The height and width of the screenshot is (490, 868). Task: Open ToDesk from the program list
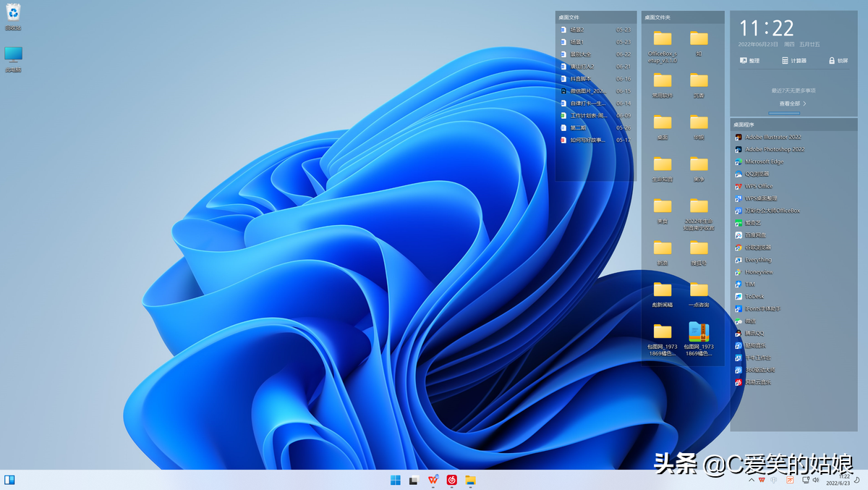pos(749,297)
